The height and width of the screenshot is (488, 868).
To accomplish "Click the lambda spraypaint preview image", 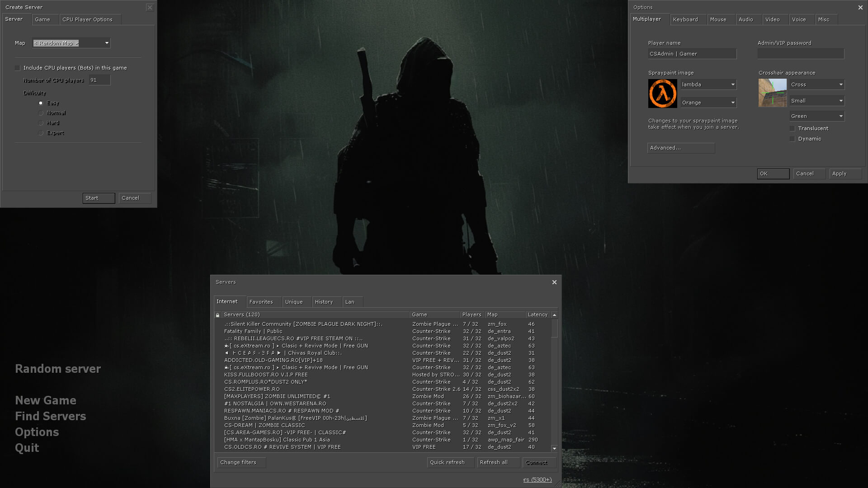I will coord(662,94).
